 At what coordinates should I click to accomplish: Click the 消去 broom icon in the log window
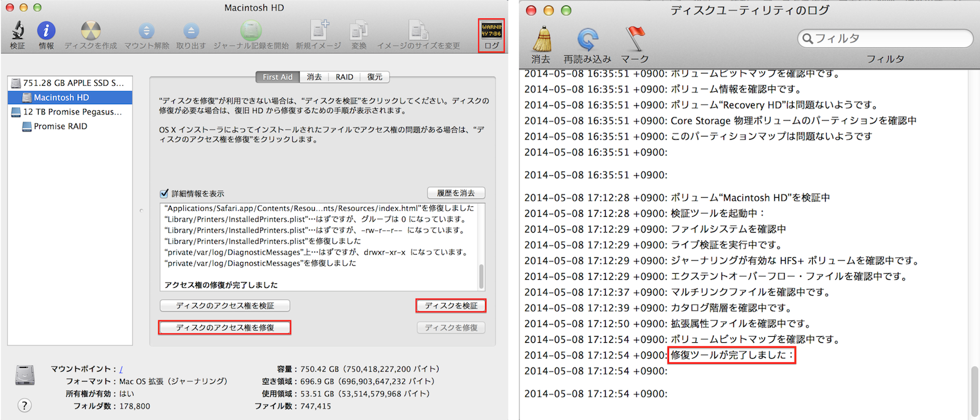click(541, 40)
